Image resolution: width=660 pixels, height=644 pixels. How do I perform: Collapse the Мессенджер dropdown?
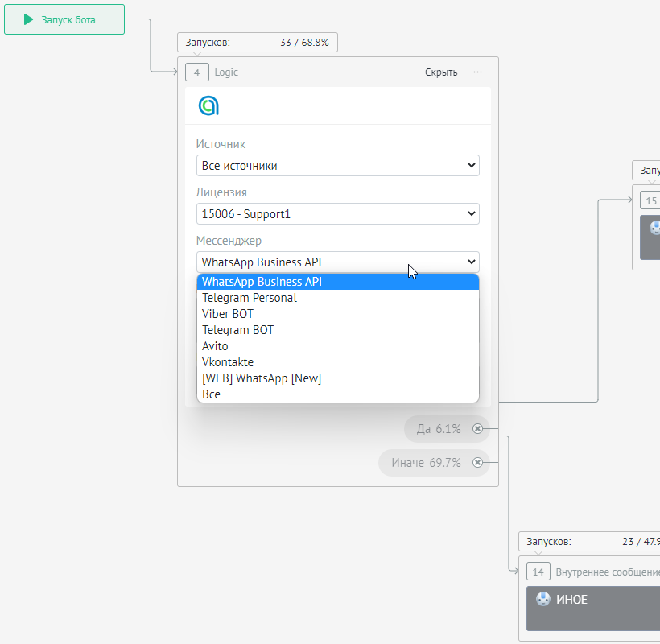337,262
